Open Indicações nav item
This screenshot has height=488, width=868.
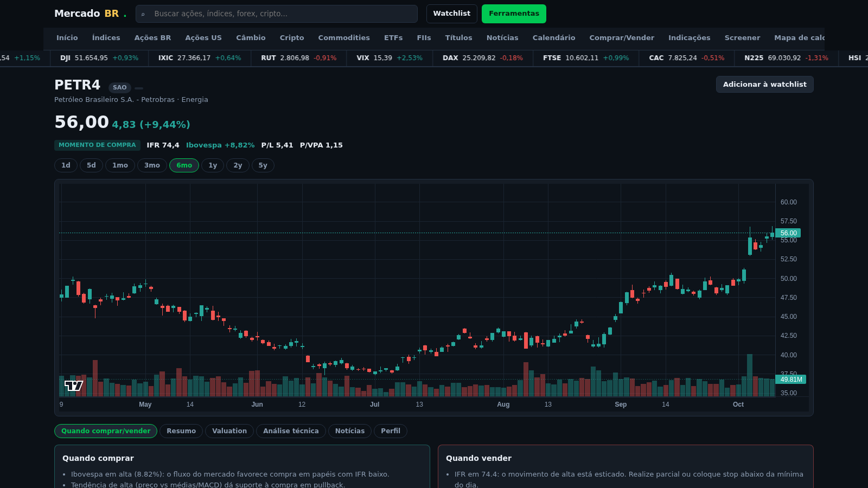click(x=689, y=38)
